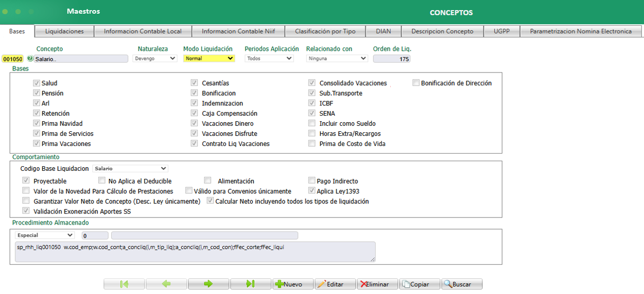Viewport: 644px width, 294px height.
Task: Enable the Pago Indirecto checkbox
Action: tap(312, 180)
